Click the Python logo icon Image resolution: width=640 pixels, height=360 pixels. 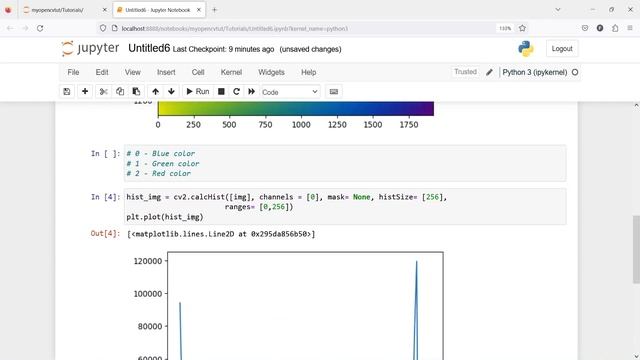pos(526,49)
